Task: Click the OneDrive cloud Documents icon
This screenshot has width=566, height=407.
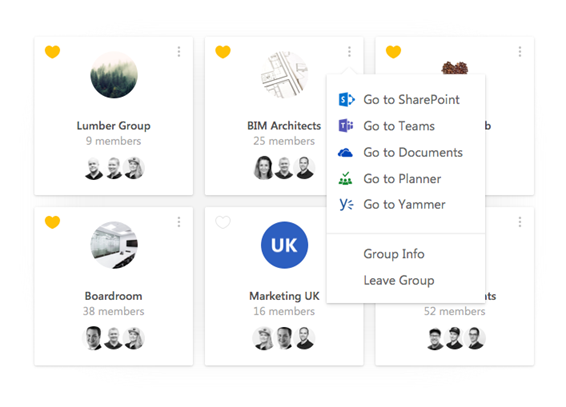Action: coord(345,153)
